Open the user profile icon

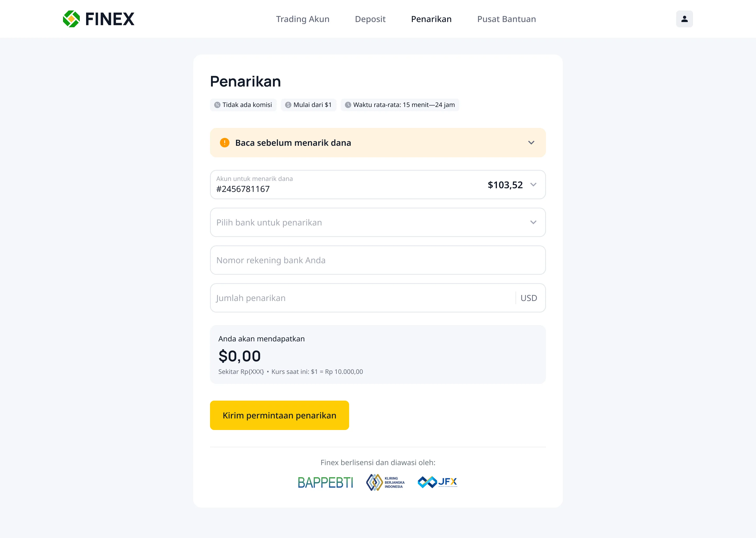[684, 19]
